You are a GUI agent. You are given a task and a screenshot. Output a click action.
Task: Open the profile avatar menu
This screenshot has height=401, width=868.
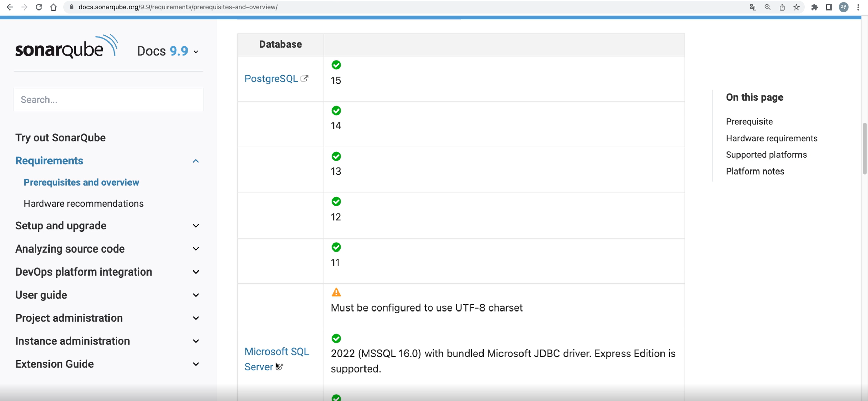coord(844,7)
